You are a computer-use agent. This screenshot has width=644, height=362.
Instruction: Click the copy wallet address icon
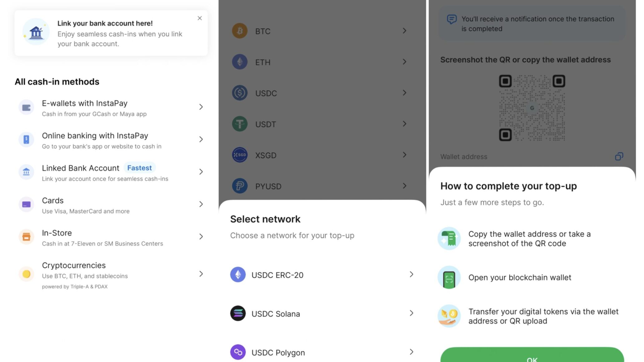619,156
